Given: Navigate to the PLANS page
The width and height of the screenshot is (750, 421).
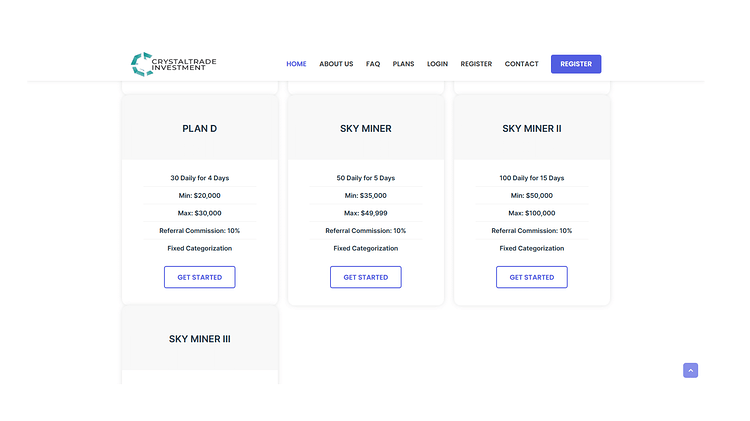Looking at the screenshot, I should [403, 64].
